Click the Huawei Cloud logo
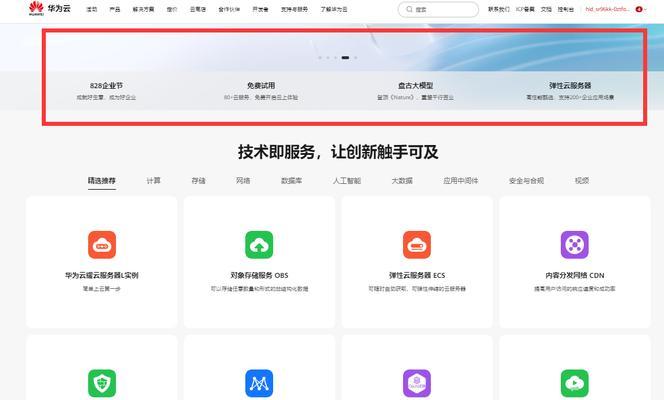This screenshot has width=664, height=400. [x=50, y=8]
